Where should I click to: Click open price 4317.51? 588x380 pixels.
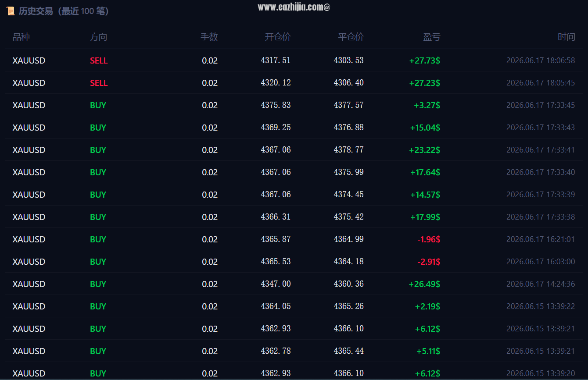[x=276, y=60]
